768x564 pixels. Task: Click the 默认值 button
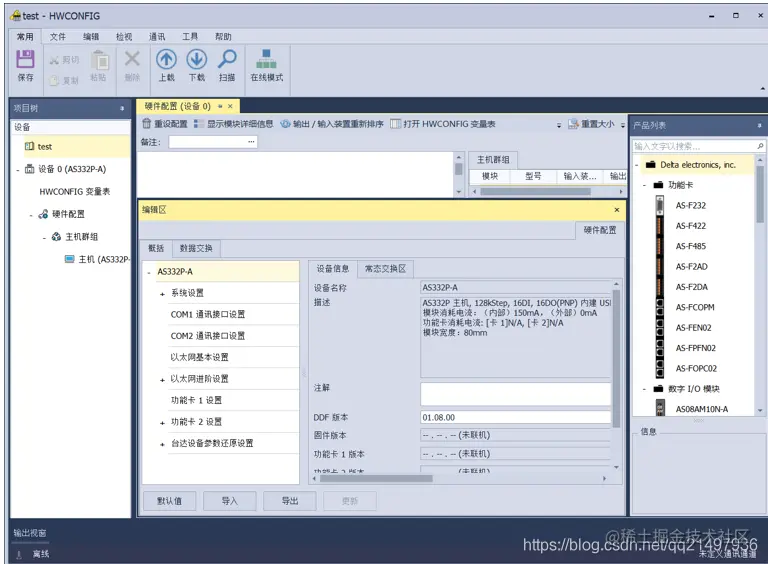[x=169, y=501]
